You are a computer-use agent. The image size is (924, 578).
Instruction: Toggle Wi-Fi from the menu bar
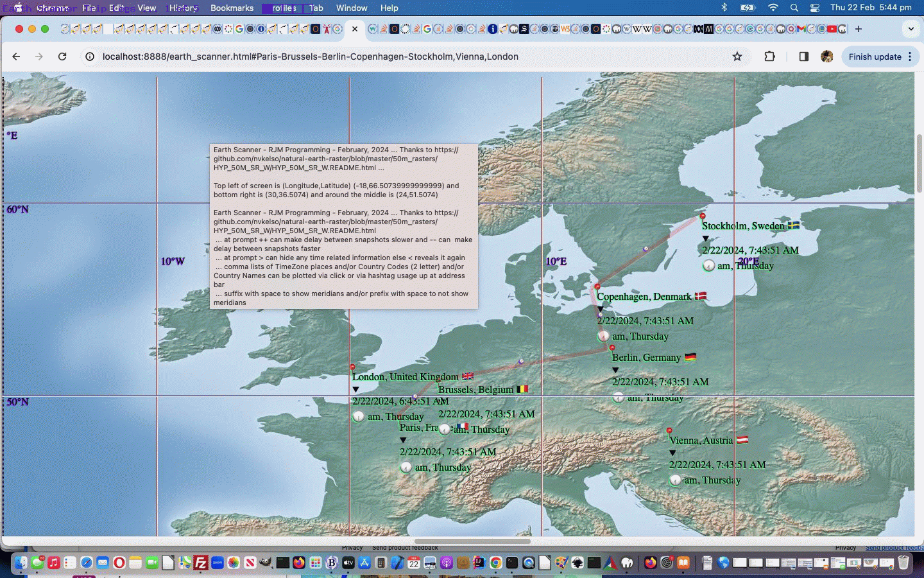tap(773, 8)
